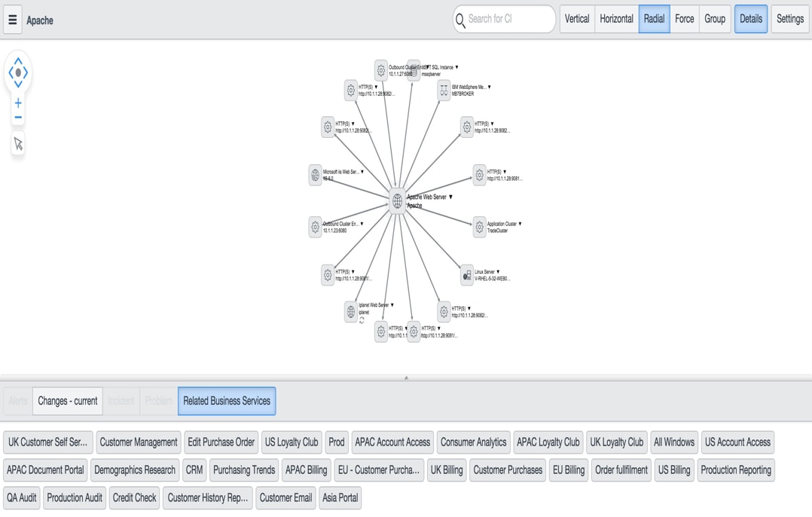The image size is (812, 517).
Task: Open the IBM WebSphere node dropdown arrow
Action: coord(489,87)
